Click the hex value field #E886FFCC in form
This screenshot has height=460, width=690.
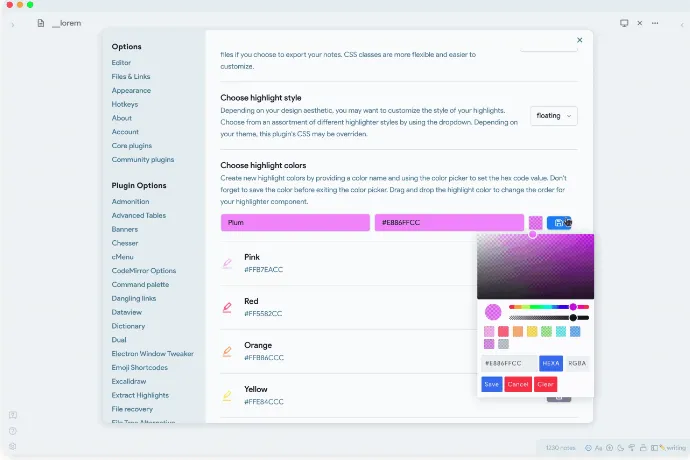449,223
